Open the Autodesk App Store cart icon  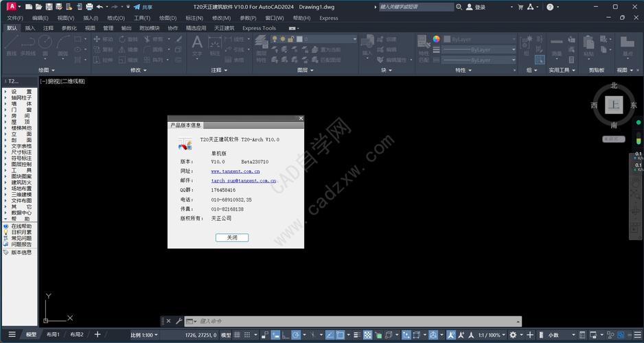point(520,7)
